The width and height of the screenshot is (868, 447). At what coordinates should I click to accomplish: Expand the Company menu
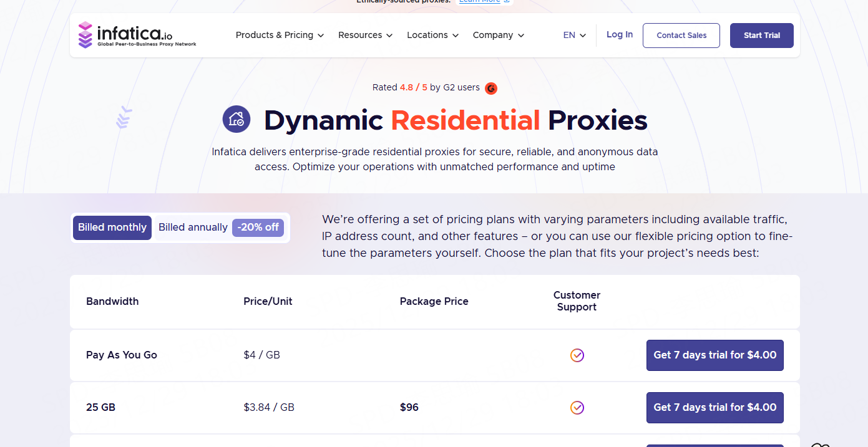[498, 36]
